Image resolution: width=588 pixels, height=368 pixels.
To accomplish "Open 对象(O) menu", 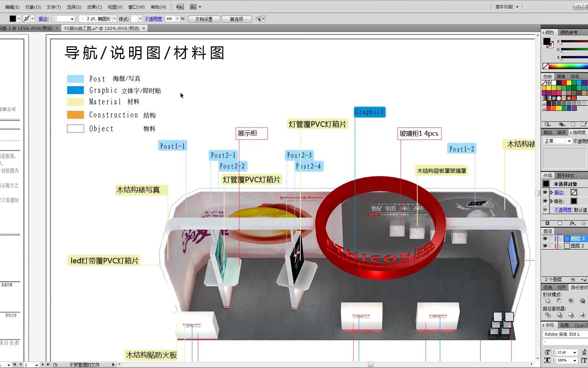I will (33, 7).
